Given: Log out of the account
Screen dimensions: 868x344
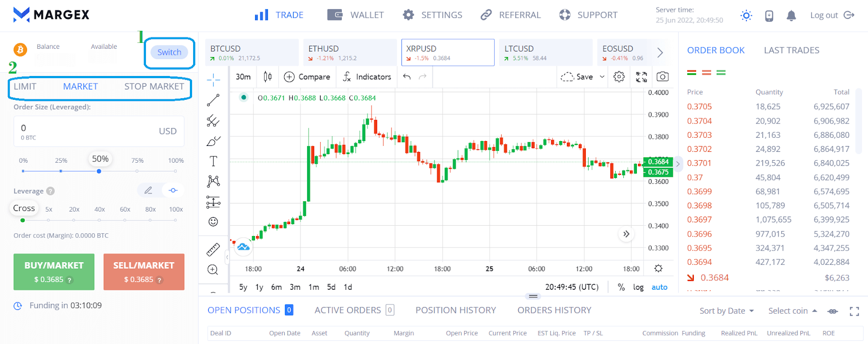Looking at the screenshot, I should click(832, 15).
